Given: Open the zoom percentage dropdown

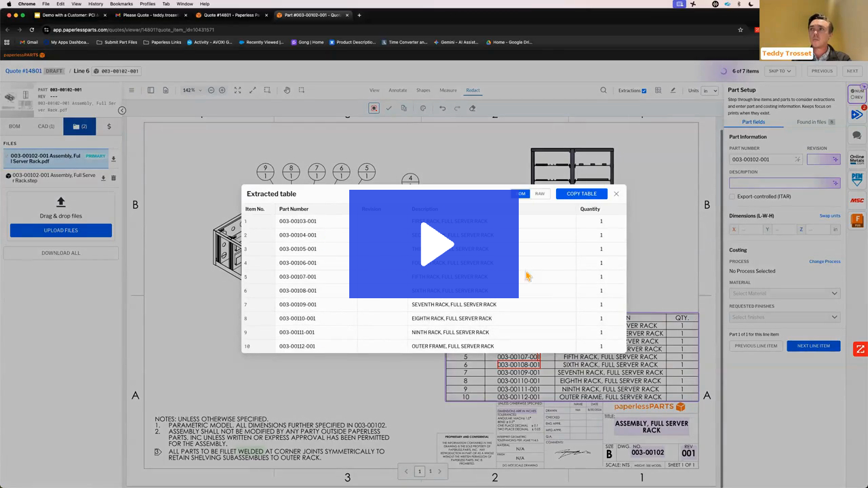Looking at the screenshot, I should coord(191,90).
